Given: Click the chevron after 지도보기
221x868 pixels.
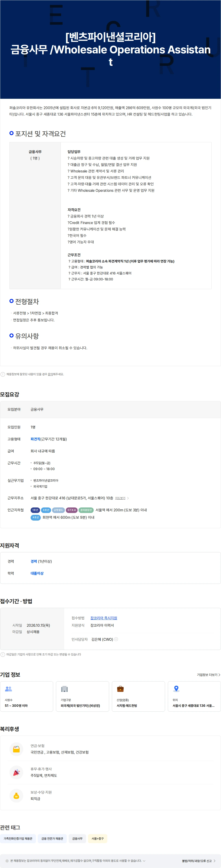Looking at the screenshot, I should (128, 498).
